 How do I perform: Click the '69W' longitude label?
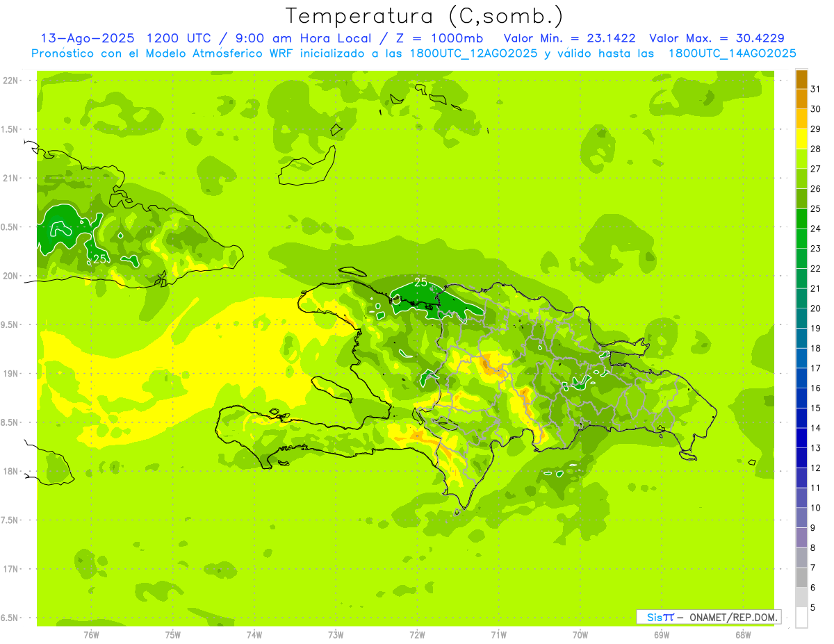pyautogui.click(x=662, y=636)
